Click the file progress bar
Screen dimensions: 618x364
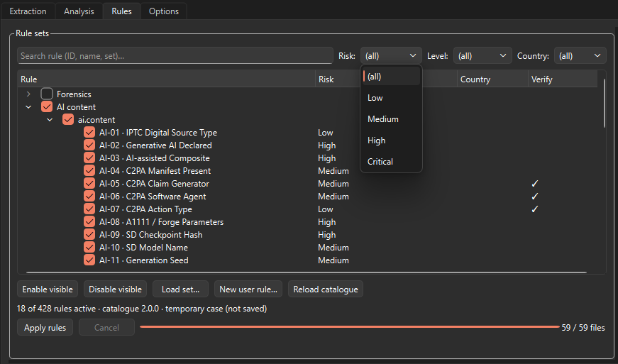pyautogui.click(x=350, y=327)
